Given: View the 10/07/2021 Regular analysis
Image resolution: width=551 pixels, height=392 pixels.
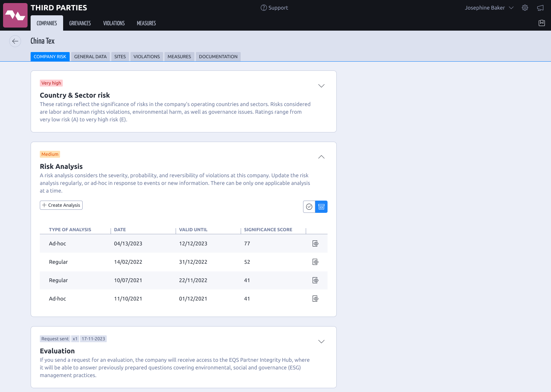Looking at the screenshot, I should (x=315, y=280).
